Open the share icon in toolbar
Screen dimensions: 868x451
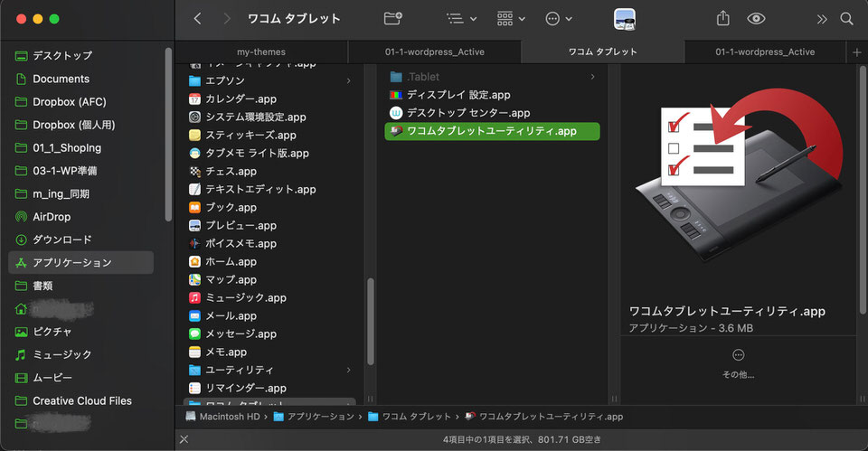(722, 19)
